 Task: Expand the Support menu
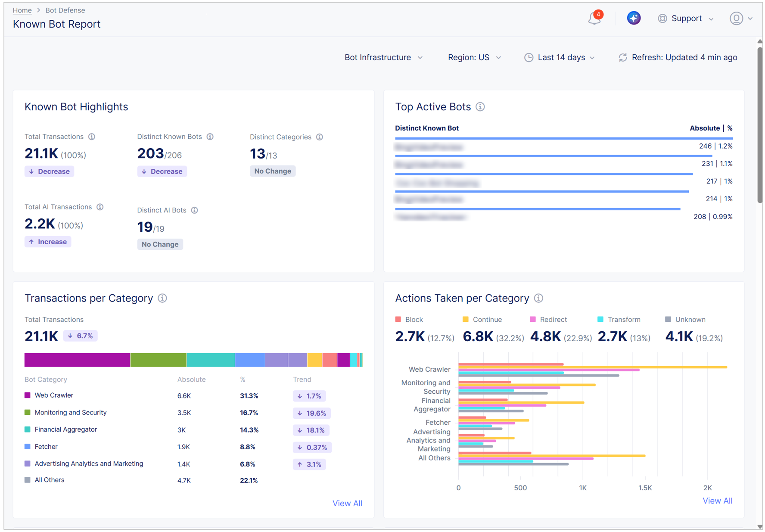(711, 19)
